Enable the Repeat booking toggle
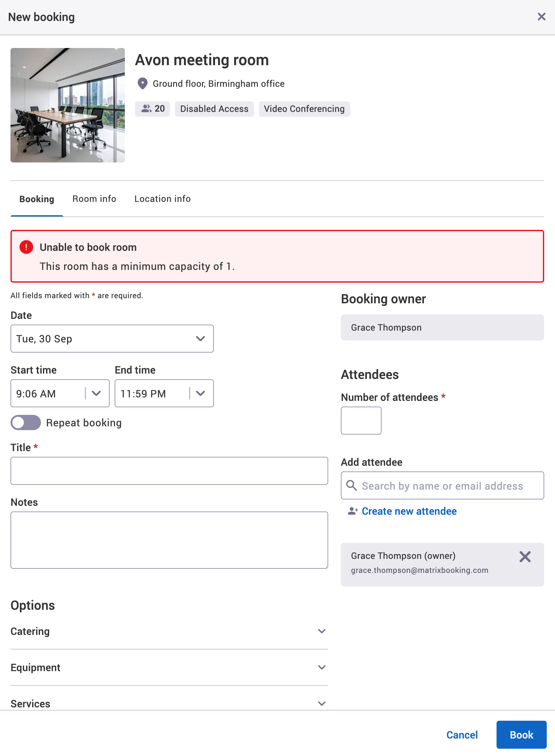Viewport: 555px width, 756px height. 25,423
